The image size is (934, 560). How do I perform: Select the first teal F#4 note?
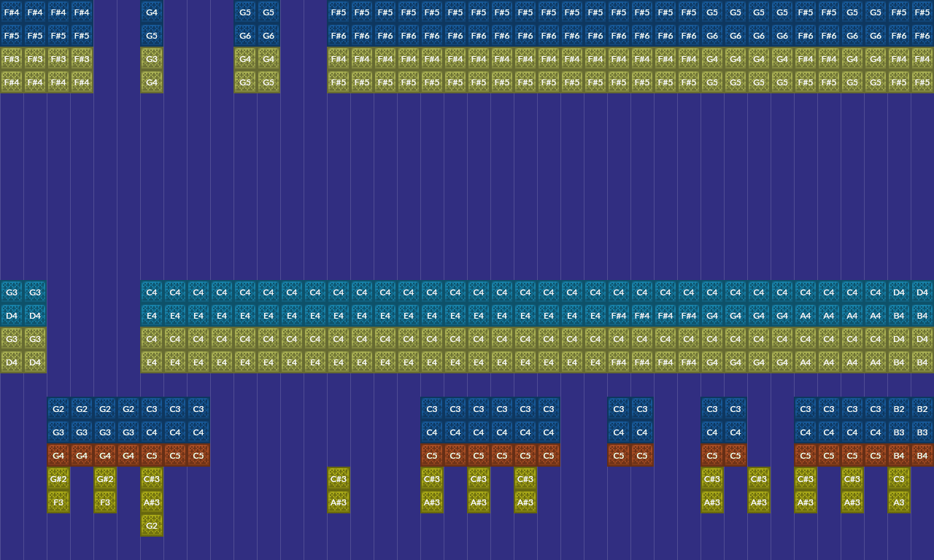pyautogui.click(x=619, y=315)
